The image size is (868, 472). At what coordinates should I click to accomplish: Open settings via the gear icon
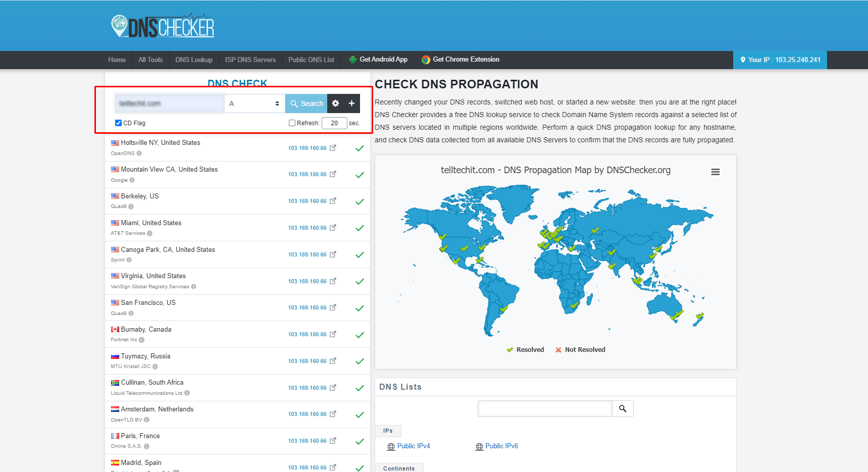point(335,103)
